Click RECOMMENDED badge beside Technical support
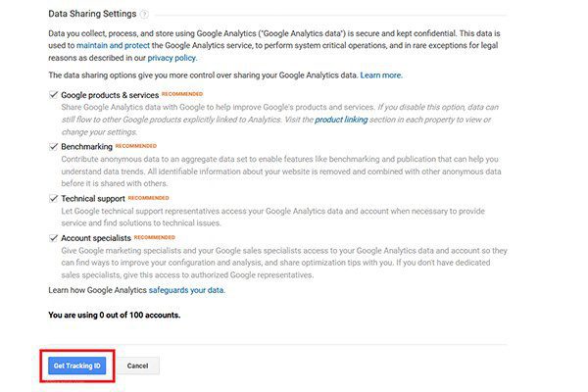The height and width of the screenshot is (392, 588). click(149, 198)
